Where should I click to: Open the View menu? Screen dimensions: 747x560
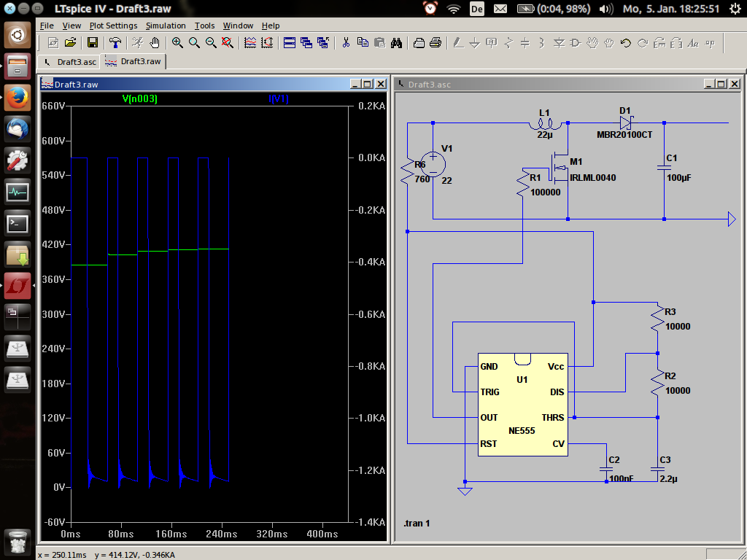tap(71, 26)
